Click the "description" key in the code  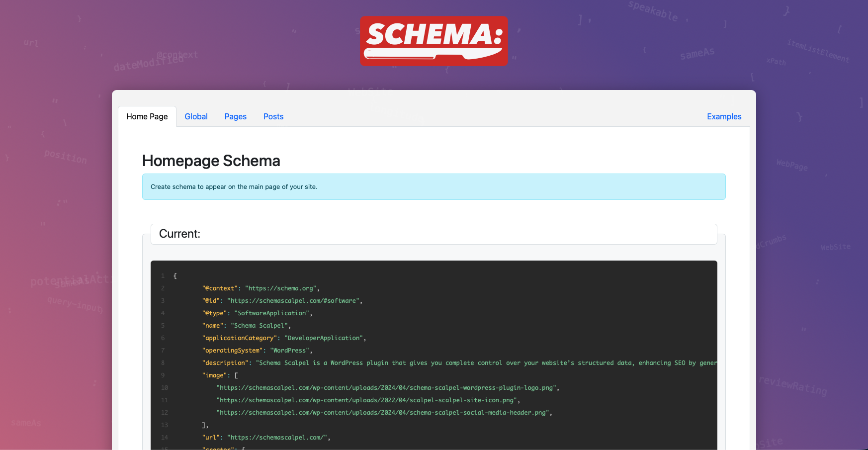[225, 363]
